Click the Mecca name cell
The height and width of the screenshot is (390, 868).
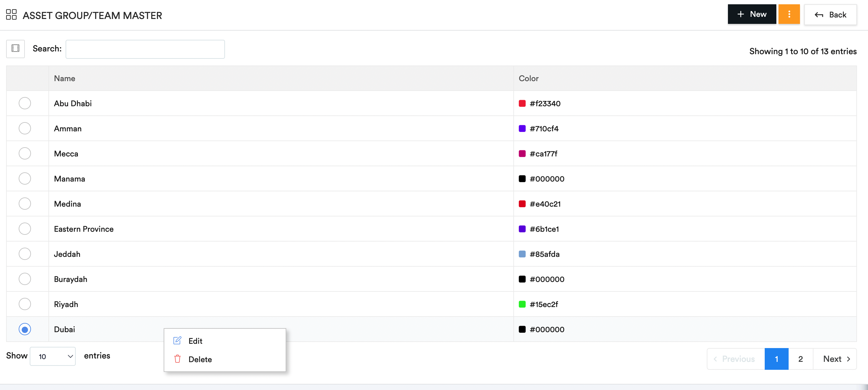pyautogui.click(x=281, y=153)
